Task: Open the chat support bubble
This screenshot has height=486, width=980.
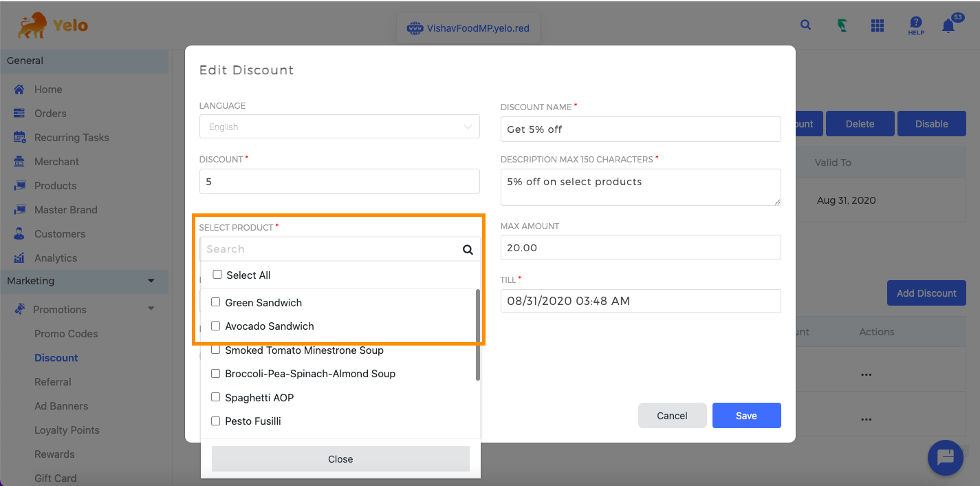Action: pos(945,457)
